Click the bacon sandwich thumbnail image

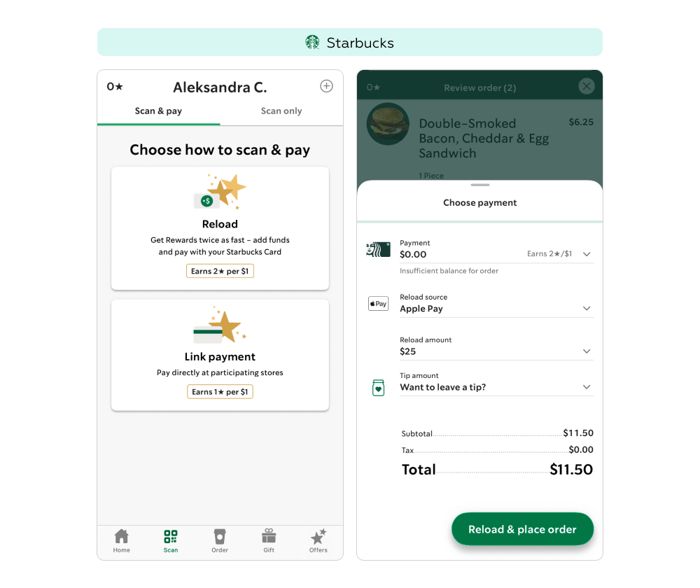388,124
